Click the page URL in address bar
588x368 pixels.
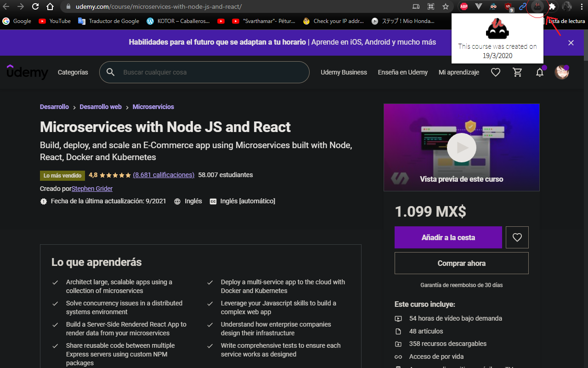(x=158, y=7)
